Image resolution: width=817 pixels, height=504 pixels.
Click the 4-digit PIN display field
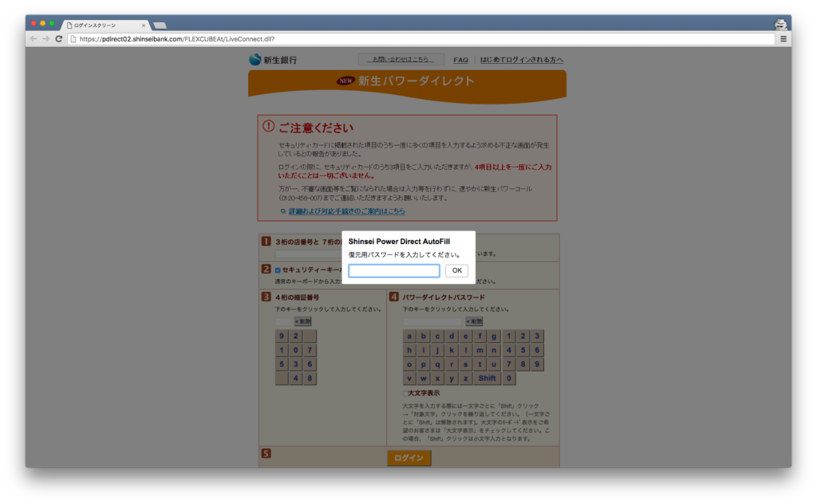(283, 321)
